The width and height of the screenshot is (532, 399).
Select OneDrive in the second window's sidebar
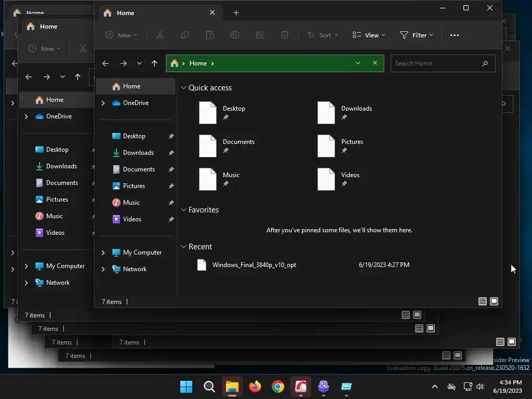tap(59, 116)
